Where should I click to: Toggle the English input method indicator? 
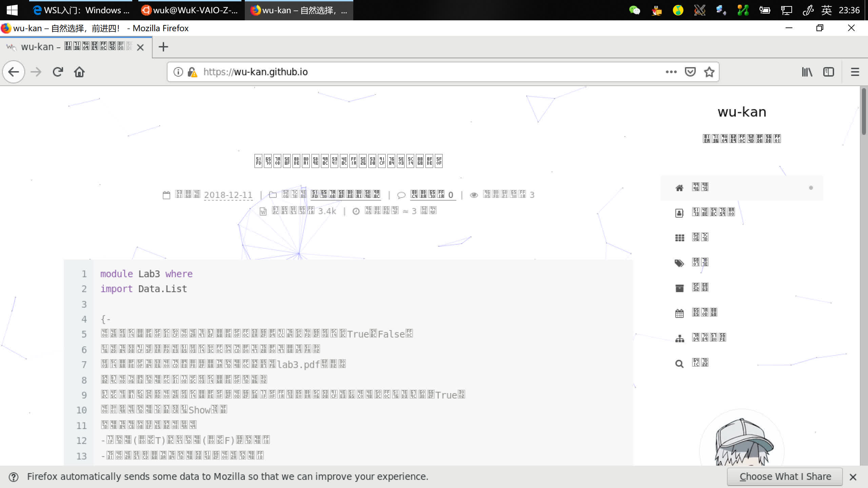(x=826, y=10)
